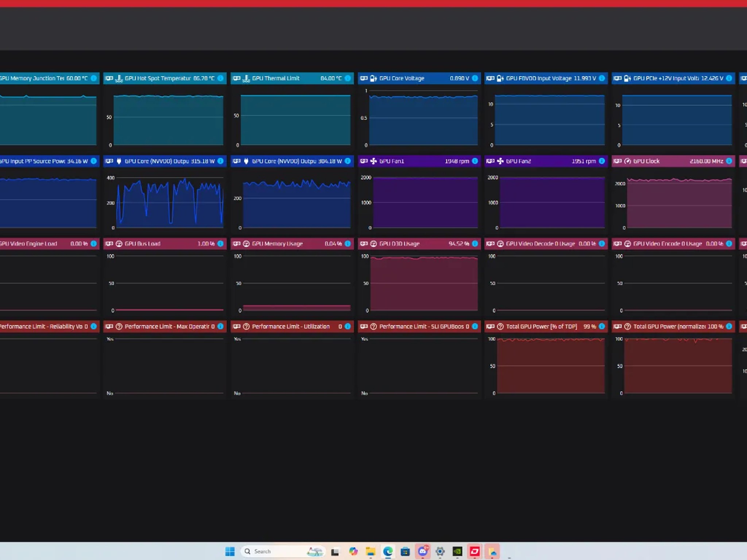Click the GPU Core Voltage info icon
747x560 pixels.
tap(475, 78)
